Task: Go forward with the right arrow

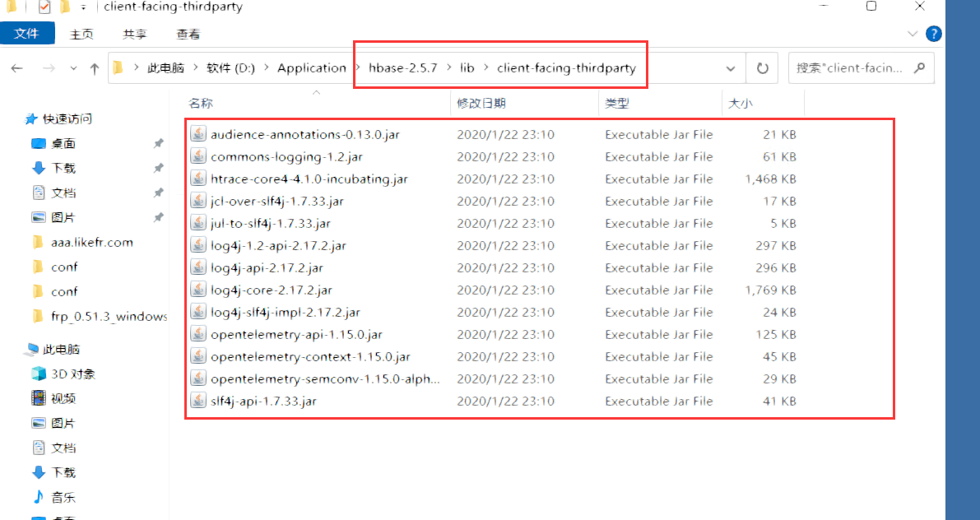Action: tap(48, 68)
